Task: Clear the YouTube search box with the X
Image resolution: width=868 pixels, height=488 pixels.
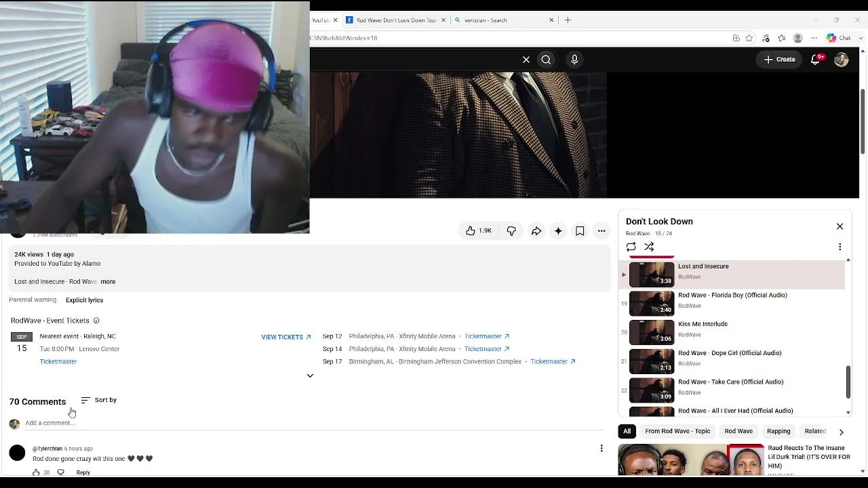Action: pyautogui.click(x=526, y=60)
